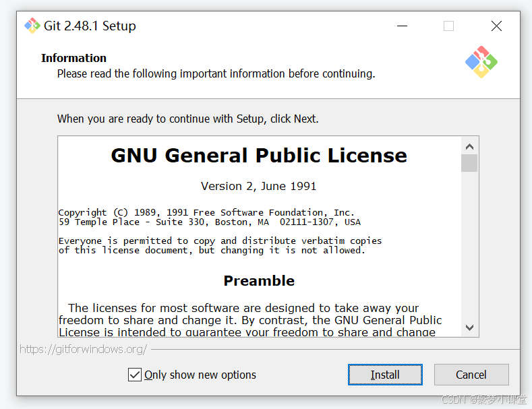
Task: Click the large Git logo in header
Action: (481, 62)
